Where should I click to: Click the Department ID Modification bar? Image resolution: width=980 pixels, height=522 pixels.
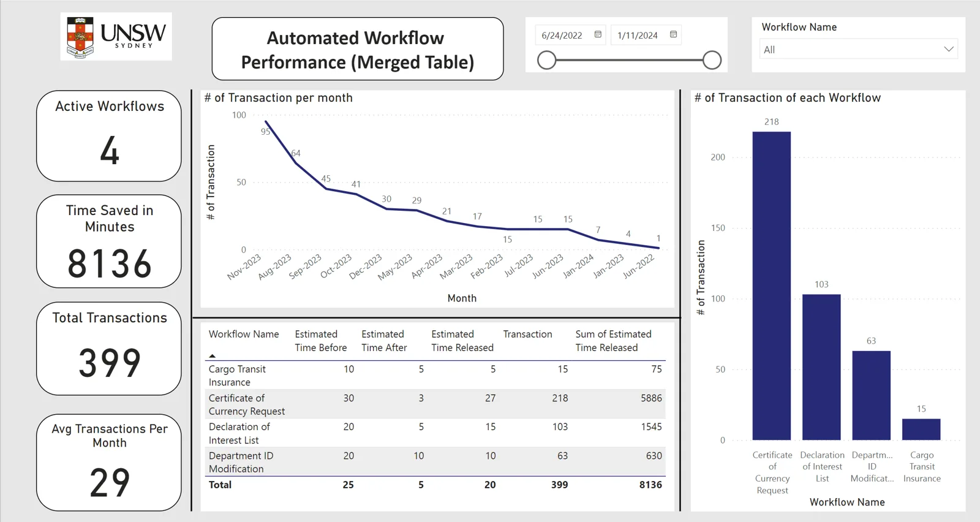871,395
